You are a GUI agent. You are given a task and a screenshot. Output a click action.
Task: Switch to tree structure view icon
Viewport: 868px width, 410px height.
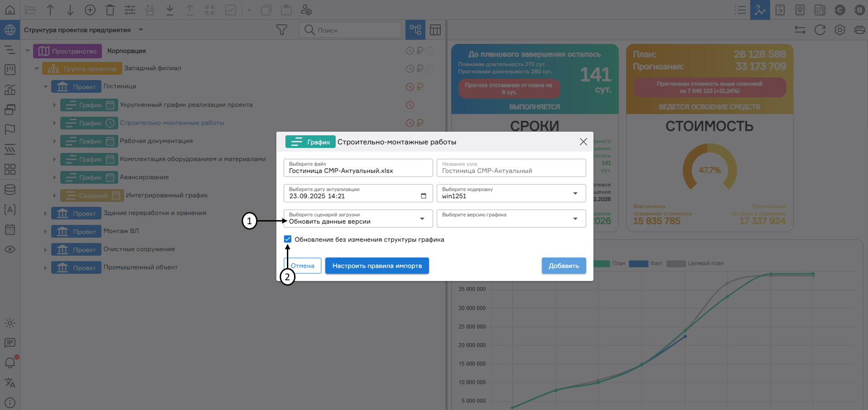click(x=415, y=30)
